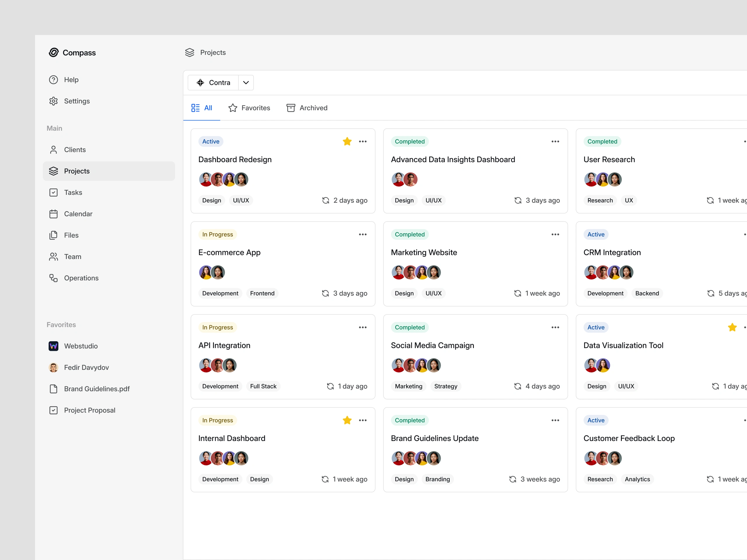This screenshot has width=747, height=560.
Task: Expand the Contra workspace dropdown arrow
Action: [246, 83]
